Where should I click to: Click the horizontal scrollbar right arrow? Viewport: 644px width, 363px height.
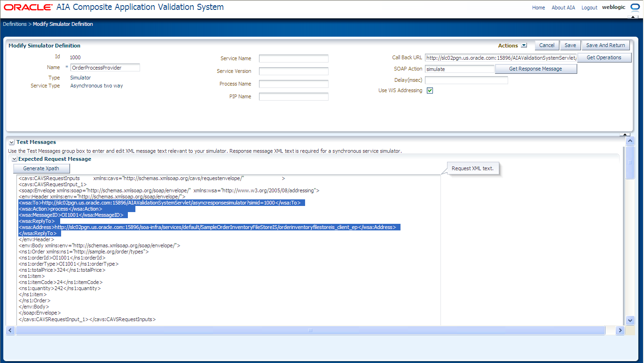(x=620, y=331)
